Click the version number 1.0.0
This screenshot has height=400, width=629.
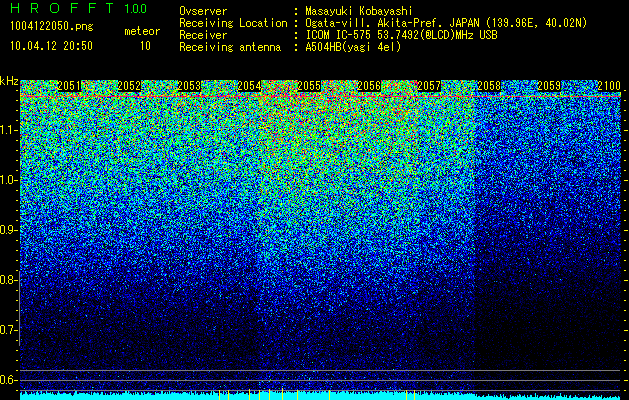(x=136, y=9)
